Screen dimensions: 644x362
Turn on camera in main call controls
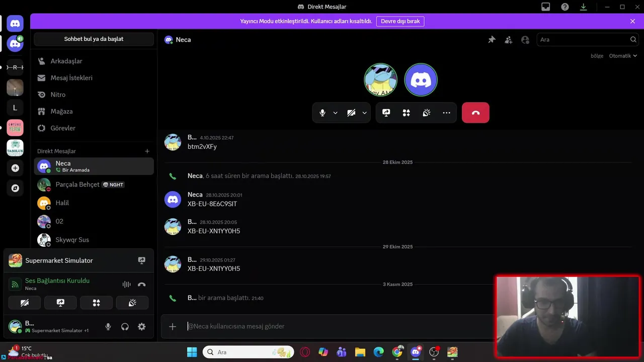point(352,113)
